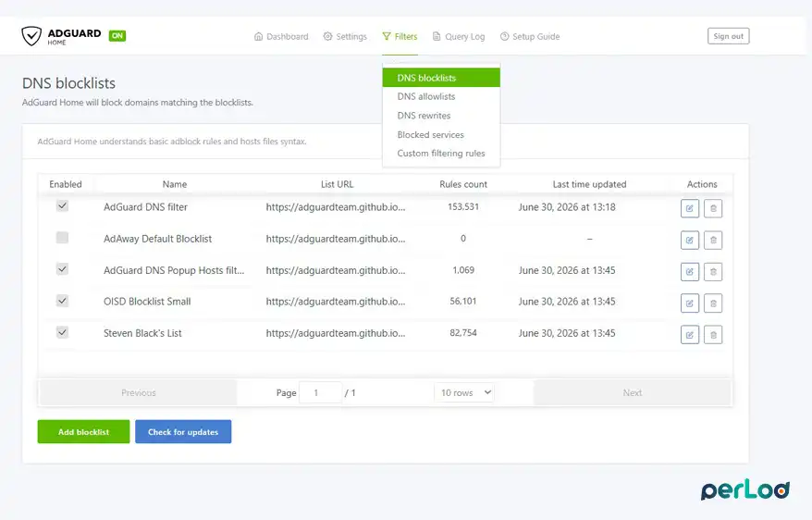Open the Dashboard page

281,37
